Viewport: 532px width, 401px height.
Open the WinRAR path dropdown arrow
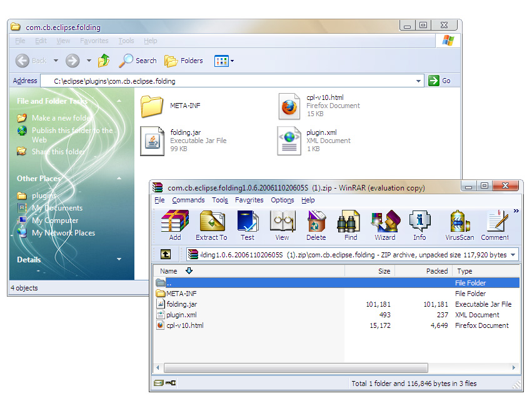[513, 255]
